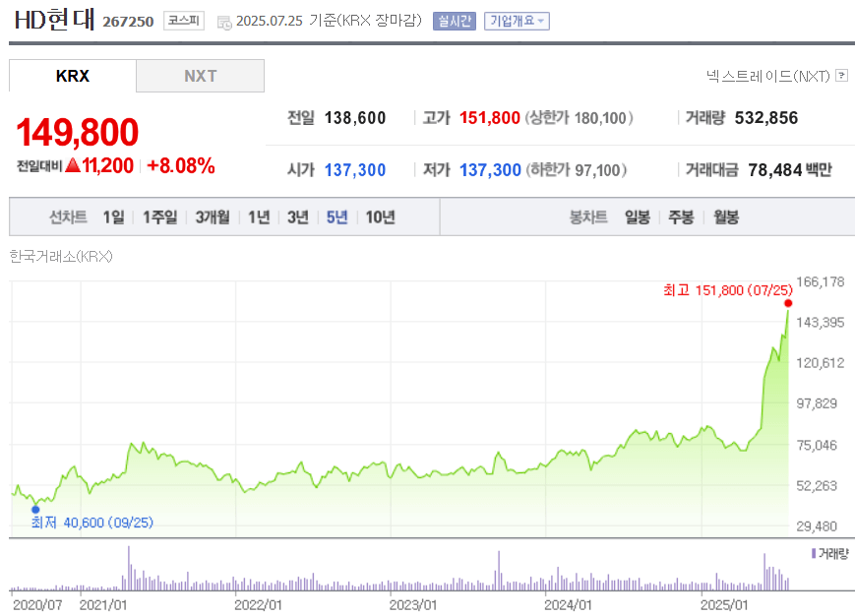Select the 5년 line chart period
The height and width of the screenshot is (616, 855).
[337, 216]
